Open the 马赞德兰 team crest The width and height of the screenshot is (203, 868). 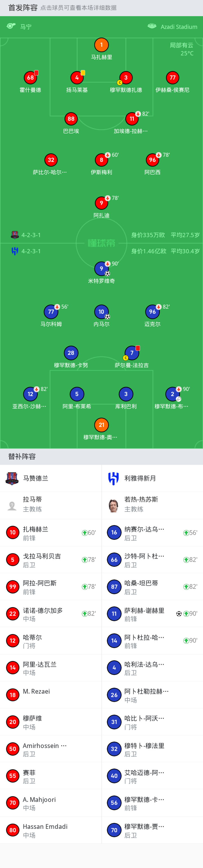tap(12, 478)
